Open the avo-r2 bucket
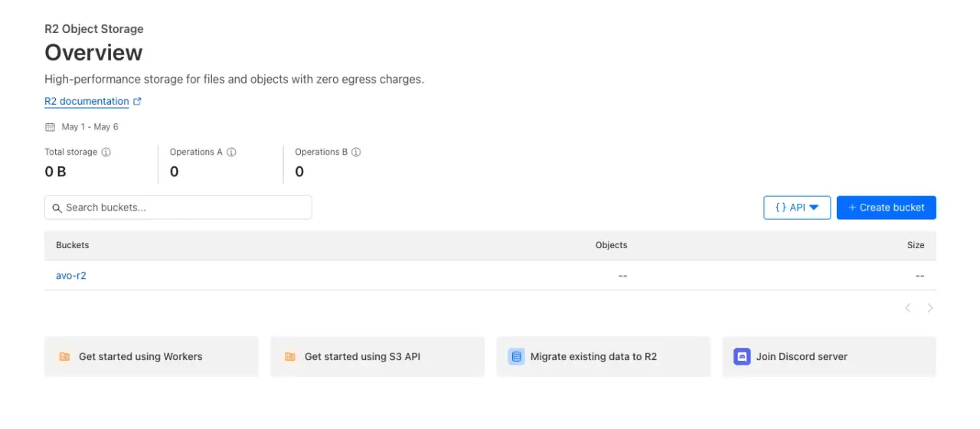Image resolution: width=980 pixels, height=429 pixels. click(x=71, y=275)
